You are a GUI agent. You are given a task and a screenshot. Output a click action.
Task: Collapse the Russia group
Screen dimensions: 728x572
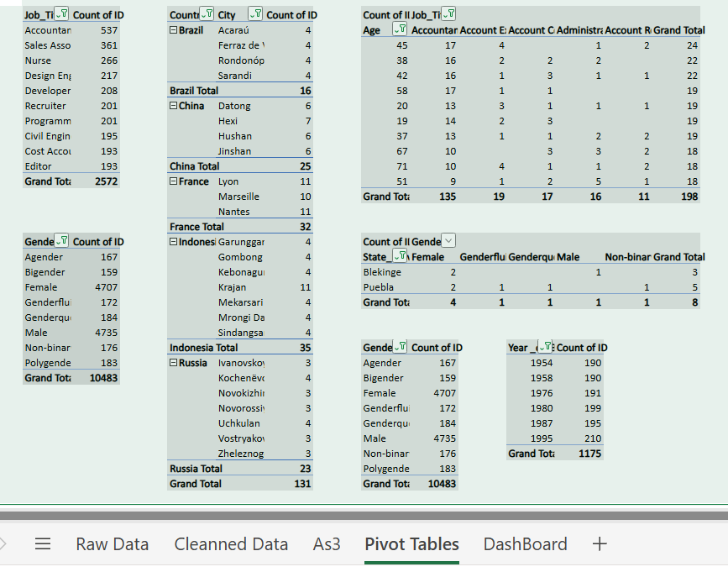click(173, 363)
